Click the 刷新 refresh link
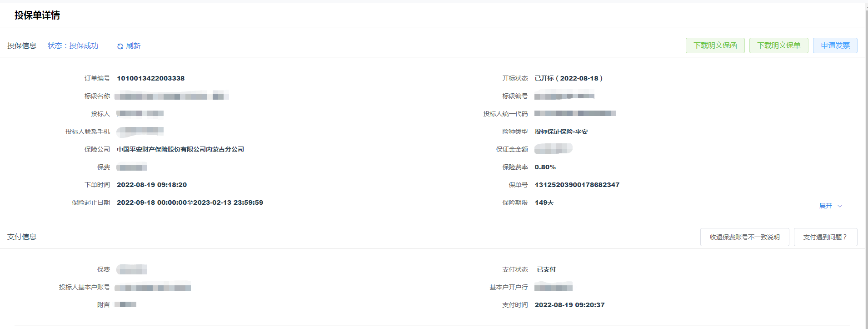This screenshot has width=868, height=329. pos(133,46)
